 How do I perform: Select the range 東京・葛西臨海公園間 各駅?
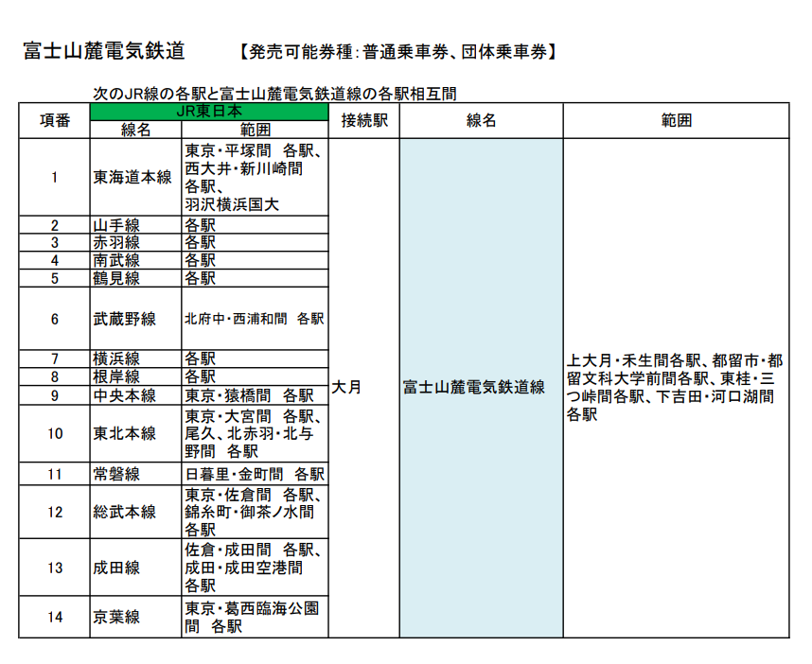(255, 617)
